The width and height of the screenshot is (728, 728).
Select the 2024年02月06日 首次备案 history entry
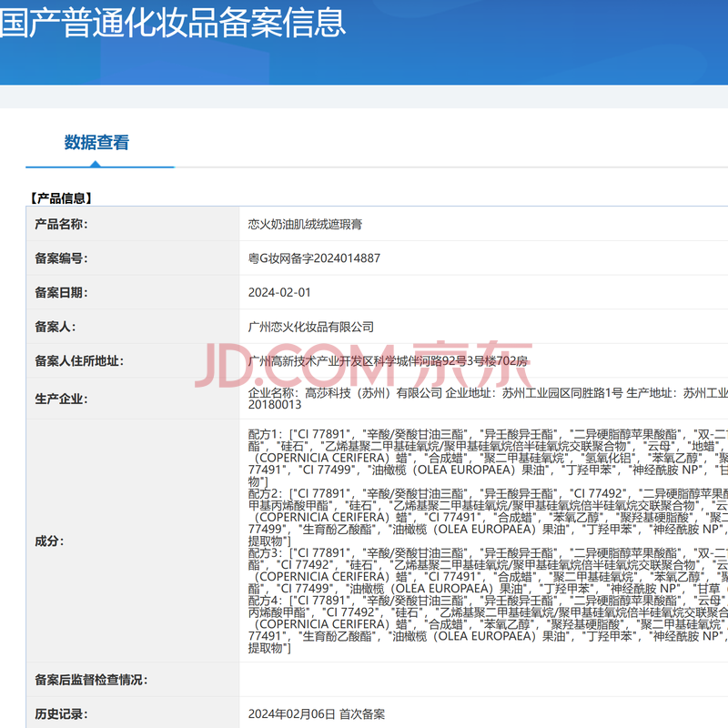(316, 714)
